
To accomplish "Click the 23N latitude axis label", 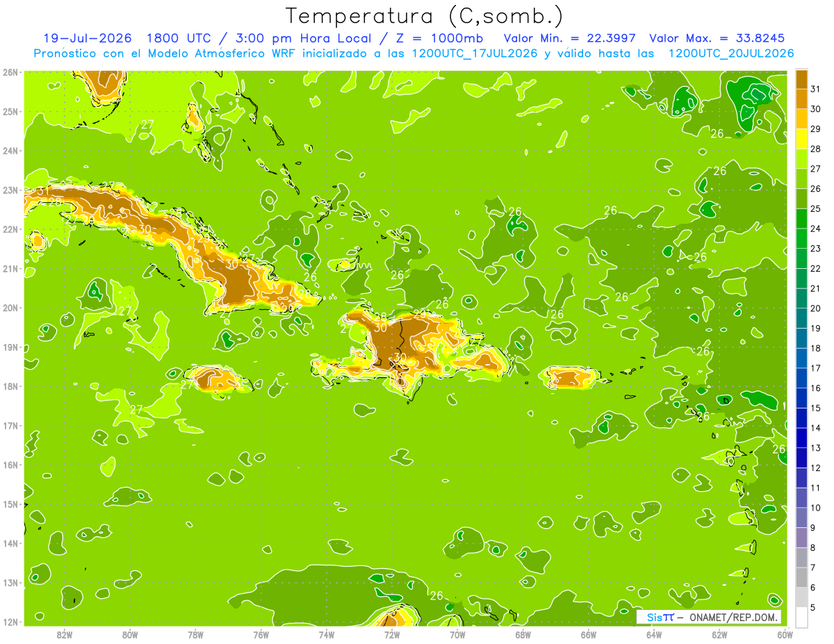I will click(x=10, y=190).
